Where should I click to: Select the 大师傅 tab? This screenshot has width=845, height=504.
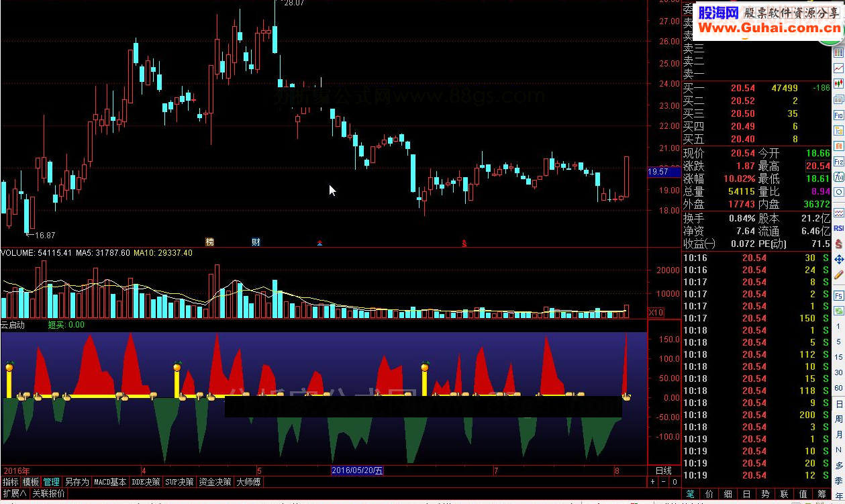pos(248,482)
